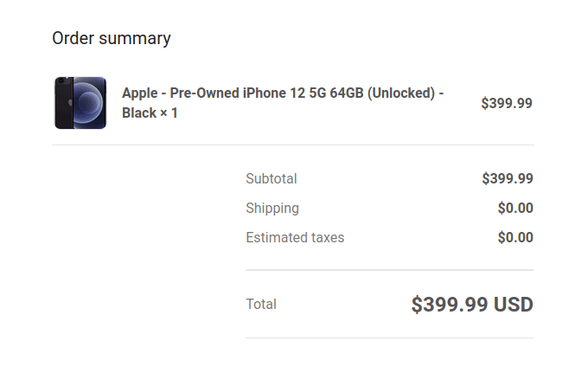
Task: Click the iPhone 12 product thumbnail
Action: [80, 103]
